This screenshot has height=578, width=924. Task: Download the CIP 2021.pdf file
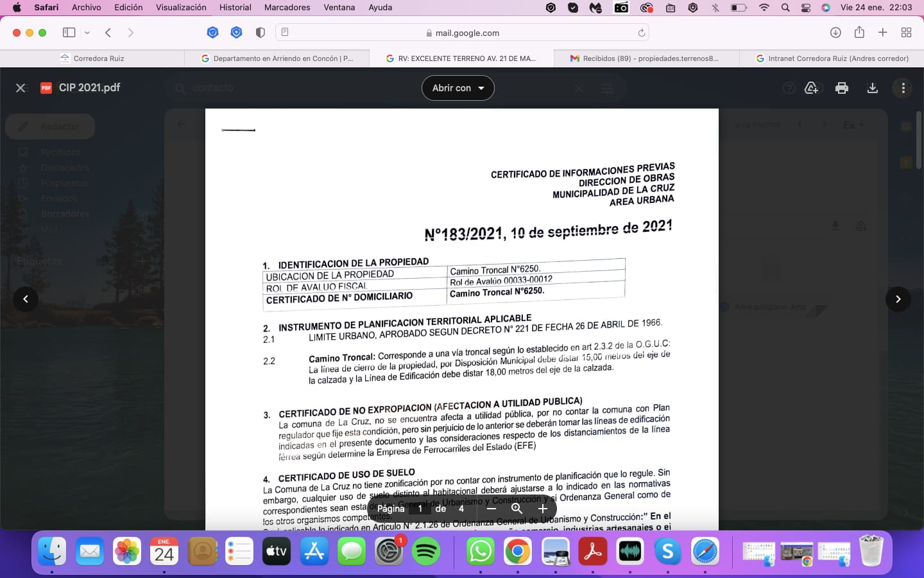[873, 88]
